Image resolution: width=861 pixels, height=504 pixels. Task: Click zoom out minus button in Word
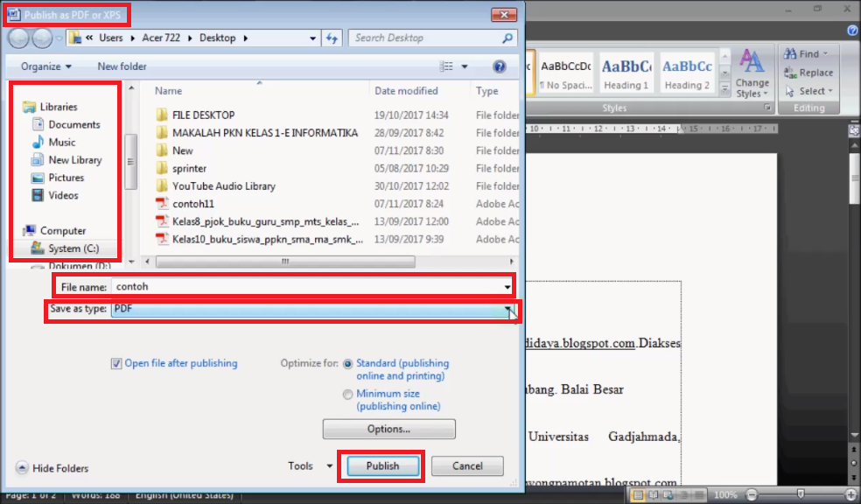tap(752, 494)
